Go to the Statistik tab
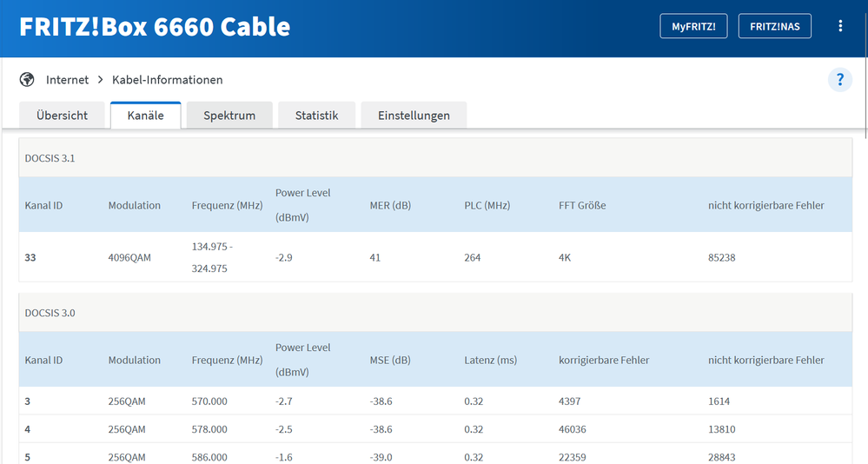 pos(316,116)
